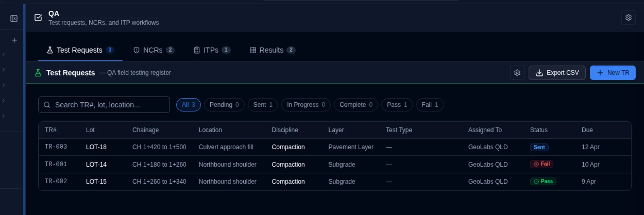Click the Status column header
The width and height of the screenshot is (644, 215).
tap(539, 130)
